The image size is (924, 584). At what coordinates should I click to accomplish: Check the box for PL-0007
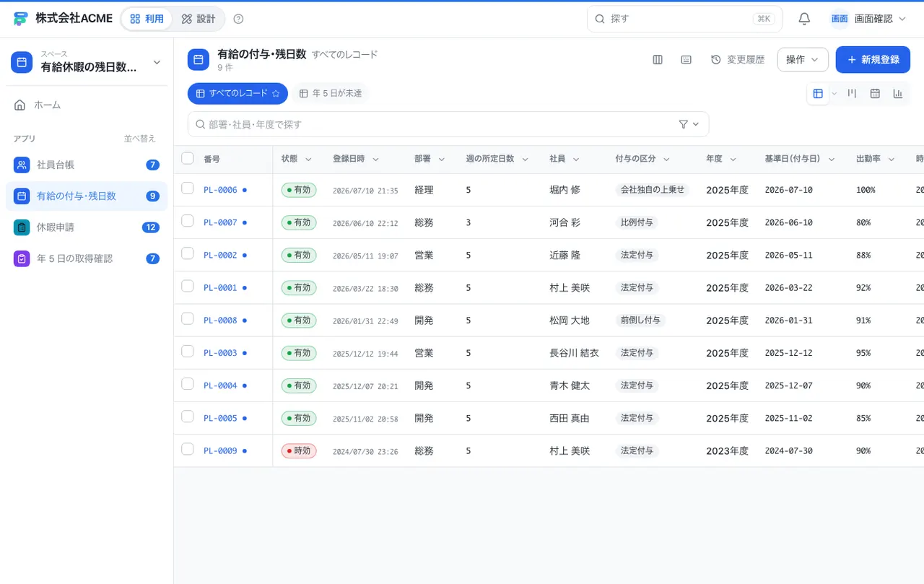pyautogui.click(x=188, y=221)
